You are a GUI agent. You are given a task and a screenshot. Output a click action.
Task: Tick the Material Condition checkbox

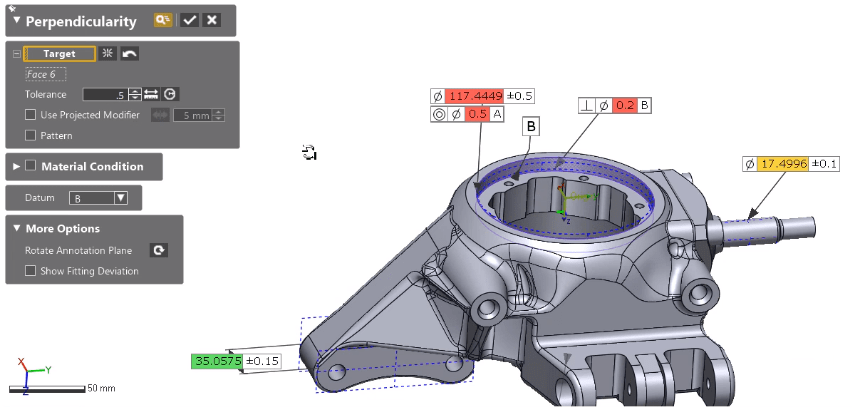(x=31, y=166)
